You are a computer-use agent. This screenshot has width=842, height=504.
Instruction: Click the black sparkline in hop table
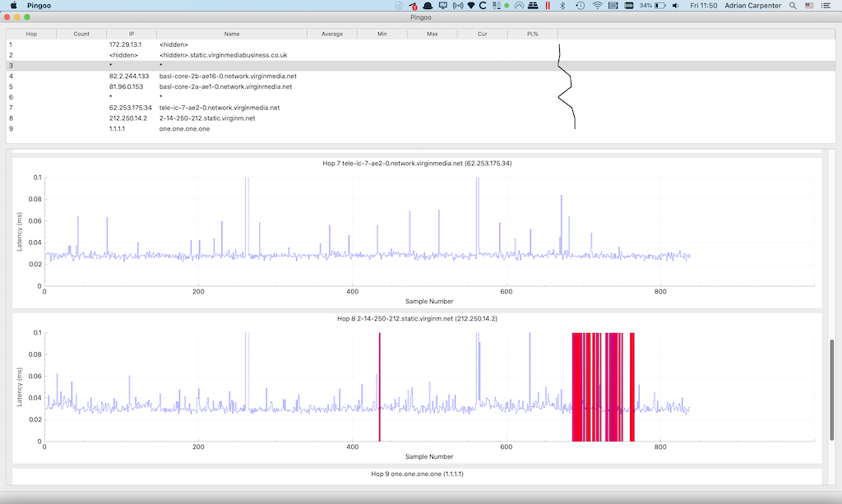point(567,86)
